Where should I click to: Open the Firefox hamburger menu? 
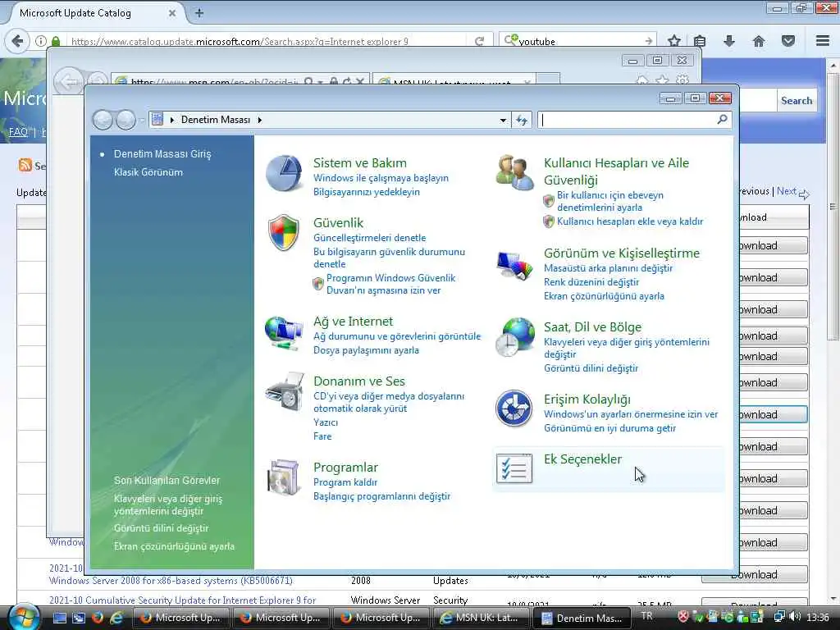(823, 41)
